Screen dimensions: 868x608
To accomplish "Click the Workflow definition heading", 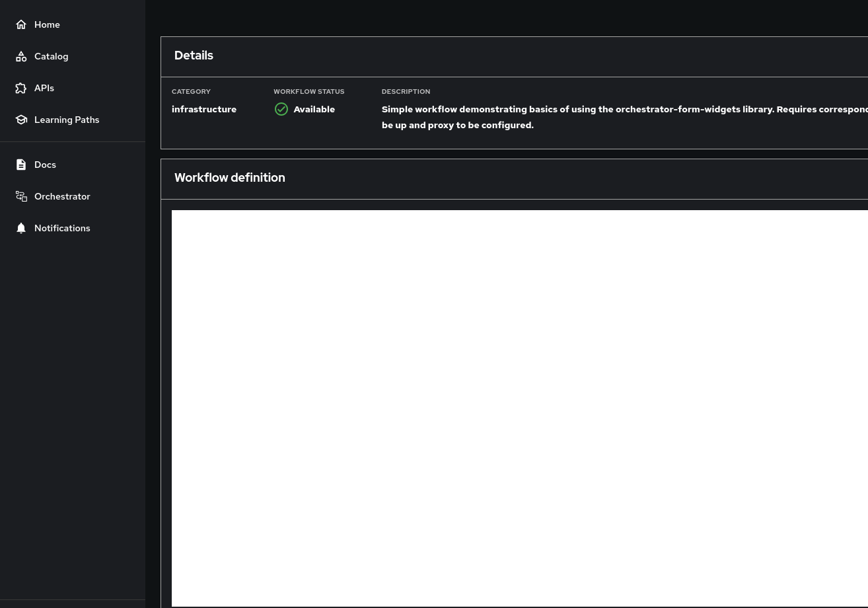I will (230, 178).
